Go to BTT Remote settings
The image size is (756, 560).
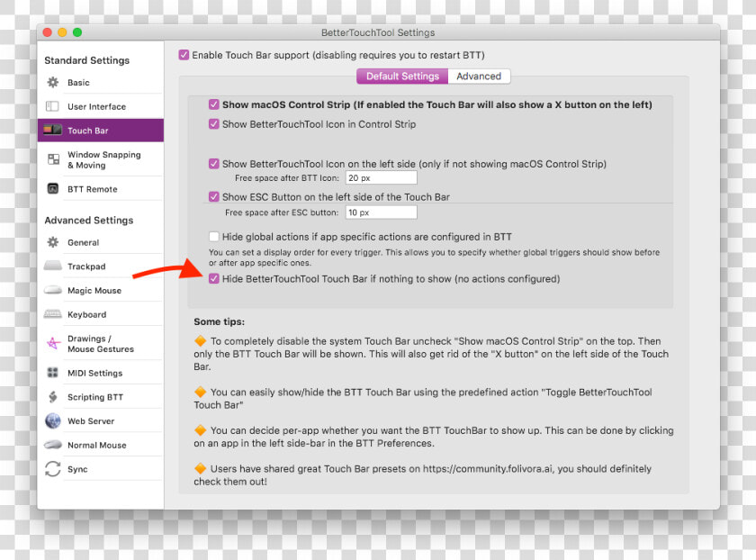coord(100,188)
